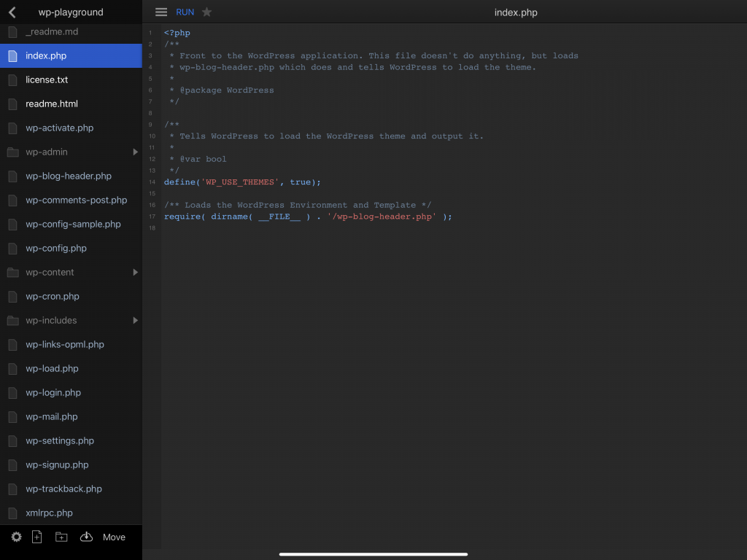The height and width of the screenshot is (560, 747).
Task: Click the Move button
Action: (114, 537)
